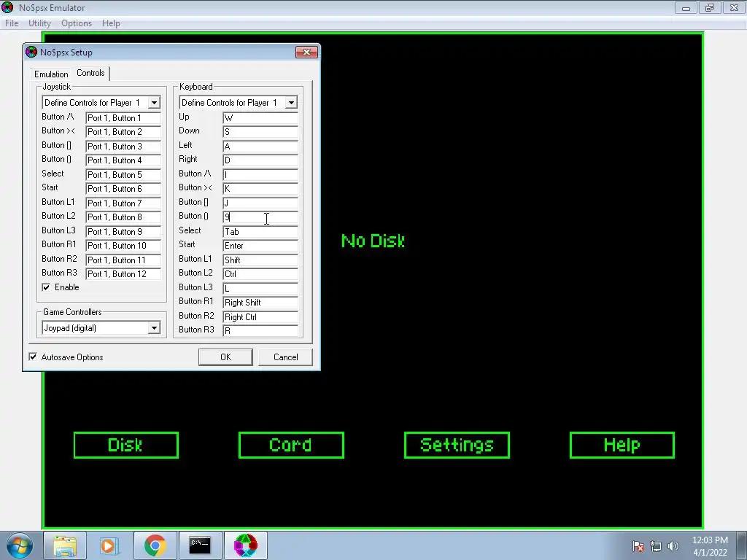747x560 pixels.
Task: Click keyboard Button /\ field containing I
Action: click(260, 175)
